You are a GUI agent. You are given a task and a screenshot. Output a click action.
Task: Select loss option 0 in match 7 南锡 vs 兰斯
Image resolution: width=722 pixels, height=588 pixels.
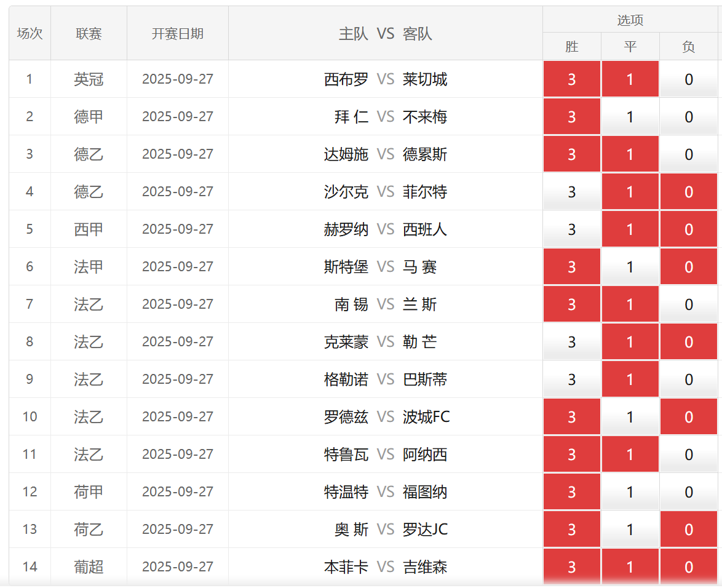688,304
